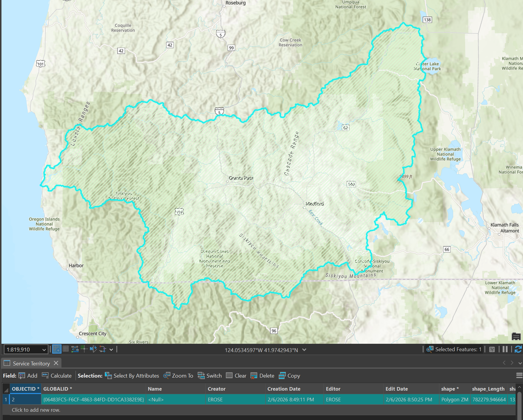Open the editing tools chevron in the status bar
523x420 pixels.
pyautogui.click(x=111, y=349)
